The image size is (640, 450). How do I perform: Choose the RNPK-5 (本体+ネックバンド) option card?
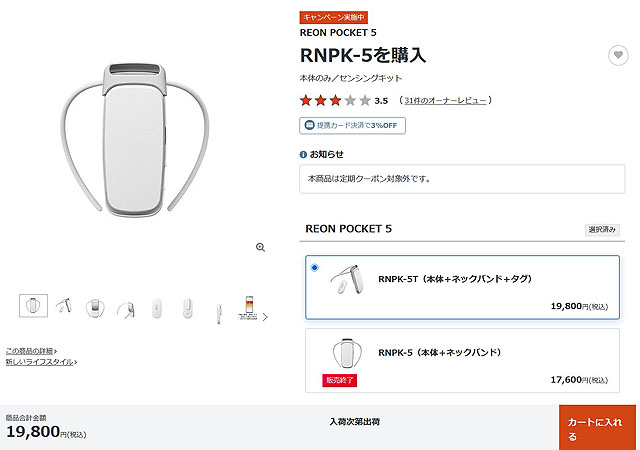pyautogui.click(x=462, y=361)
